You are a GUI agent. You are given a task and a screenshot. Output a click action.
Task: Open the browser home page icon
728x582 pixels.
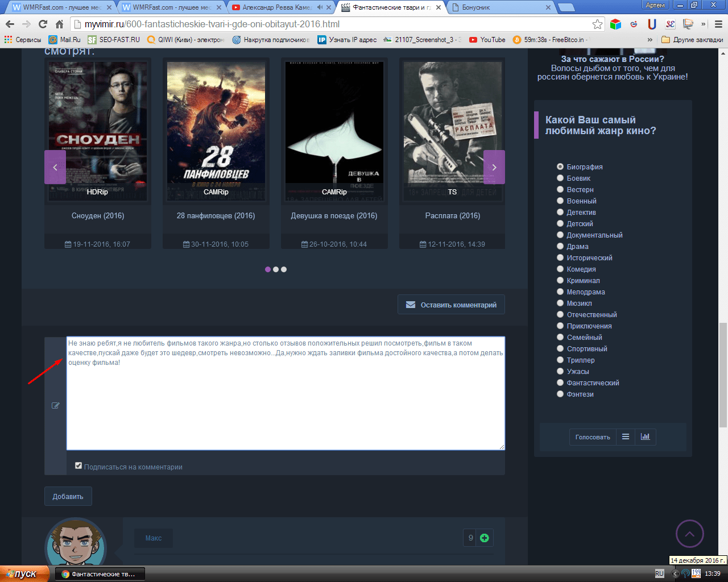click(x=59, y=24)
